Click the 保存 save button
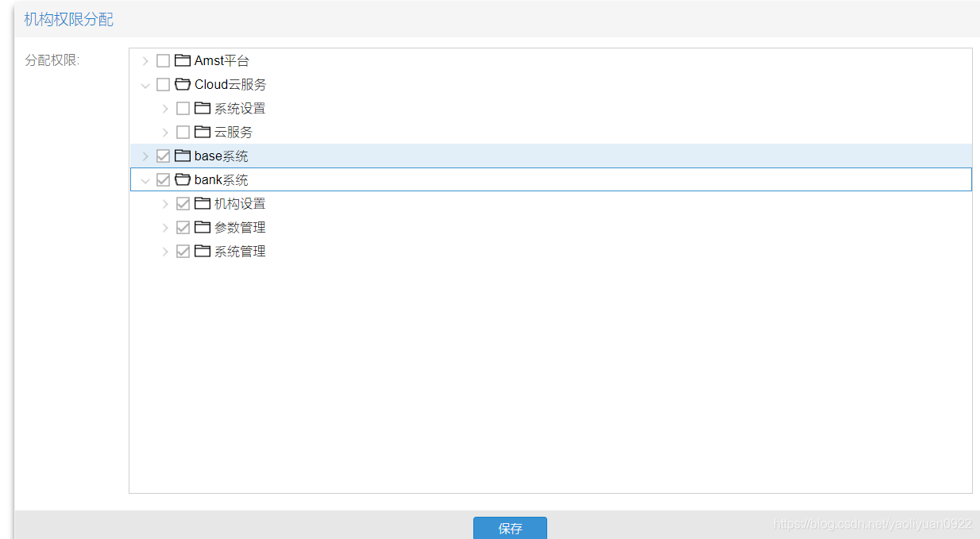This screenshot has height=539, width=980. 510,527
